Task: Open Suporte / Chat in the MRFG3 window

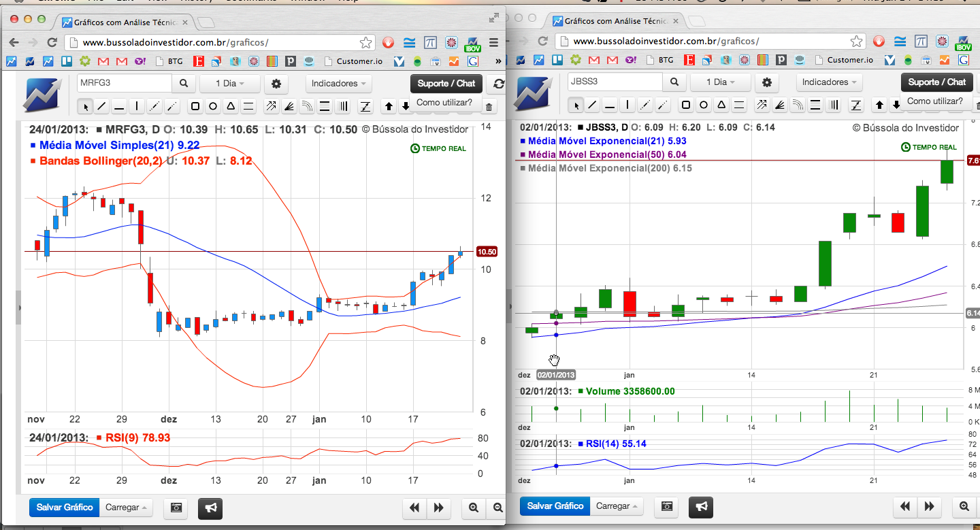Action: point(446,84)
